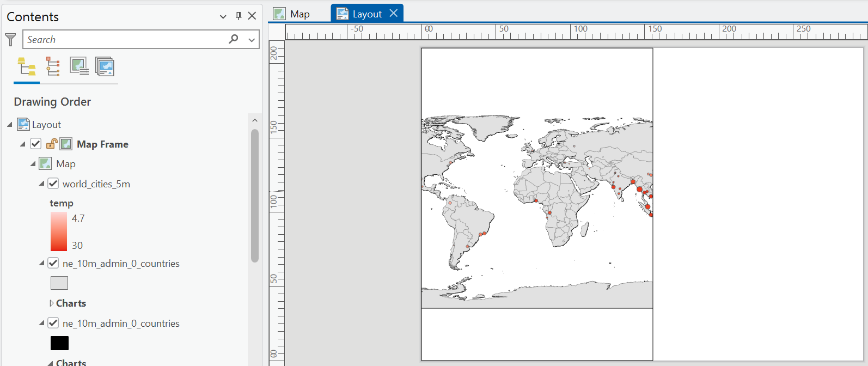Close the Contents pane
868x366 pixels.
coord(252,16)
